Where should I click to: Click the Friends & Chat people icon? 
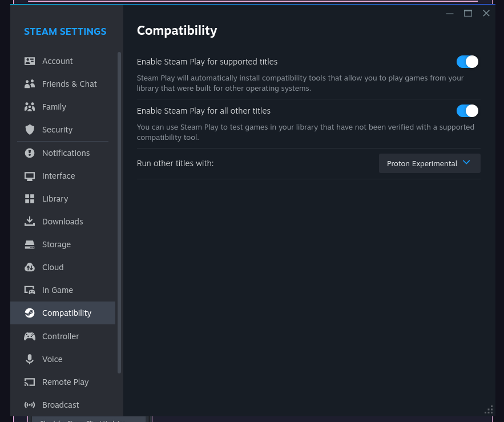[30, 84]
